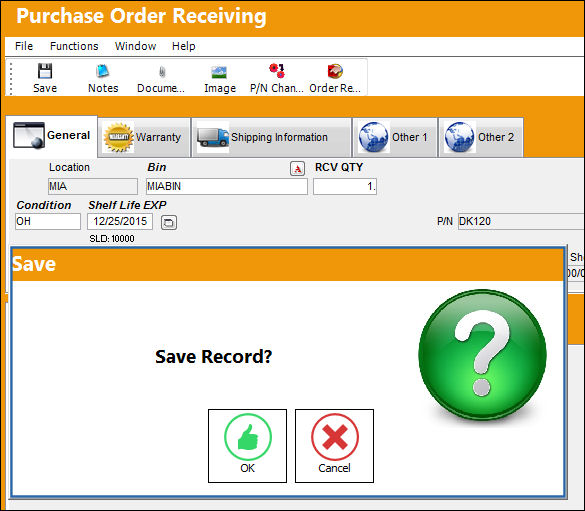Click the SLD: 10000 text
This screenshot has width=585, height=511.
pos(112,239)
